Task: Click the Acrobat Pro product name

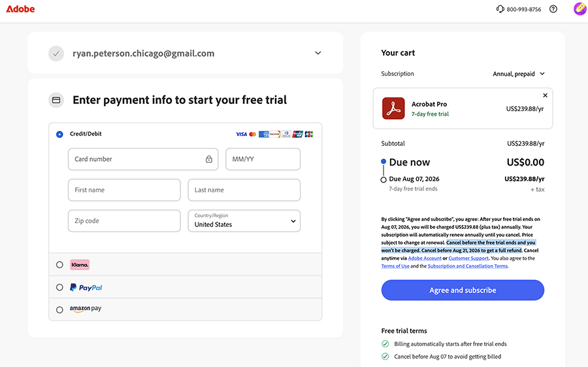Action: (x=429, y=104)
